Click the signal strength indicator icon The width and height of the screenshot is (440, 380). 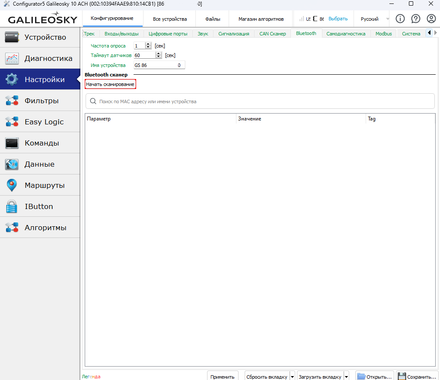pos(301,19)
